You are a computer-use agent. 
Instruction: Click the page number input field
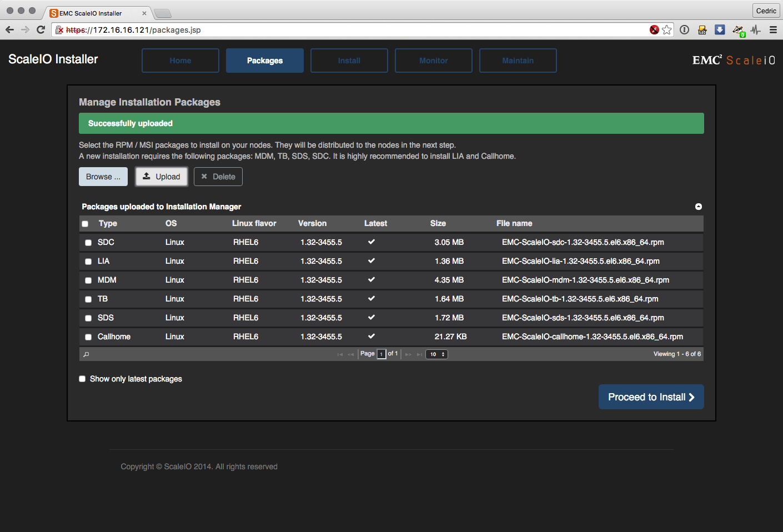[x=382, y=354]
